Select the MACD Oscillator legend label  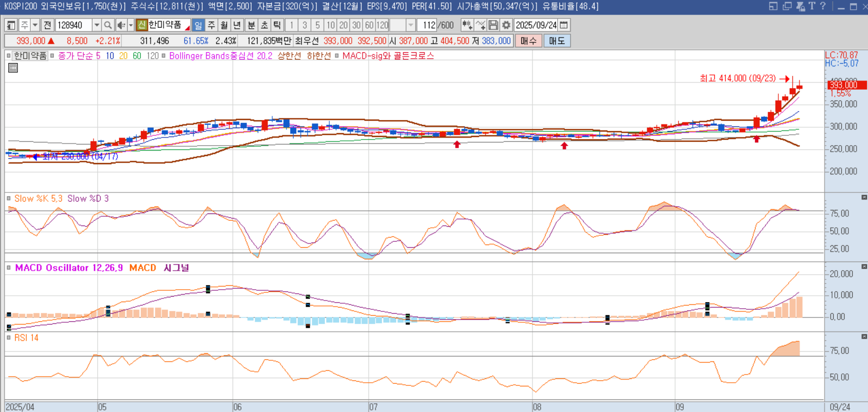point(69,268)
